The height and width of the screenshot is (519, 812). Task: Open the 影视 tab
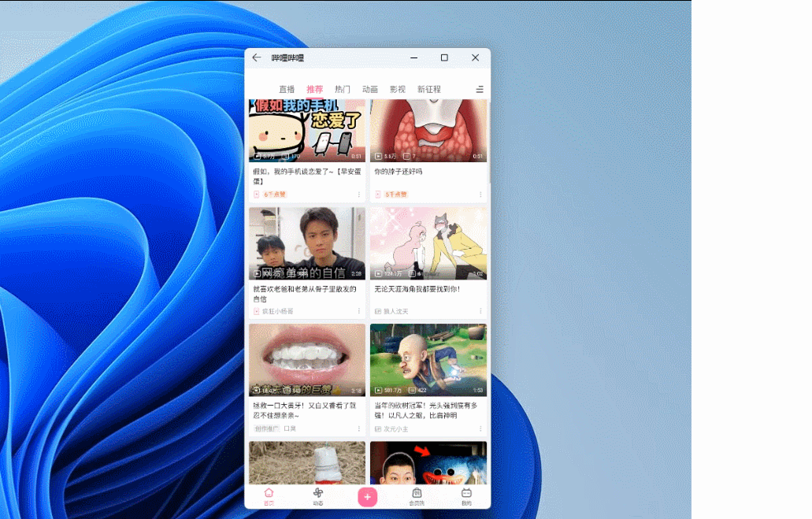click(397, 89)
